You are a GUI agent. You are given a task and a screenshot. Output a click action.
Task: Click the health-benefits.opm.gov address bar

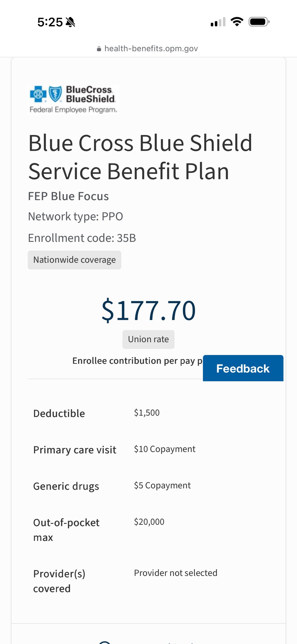(148, 48)
